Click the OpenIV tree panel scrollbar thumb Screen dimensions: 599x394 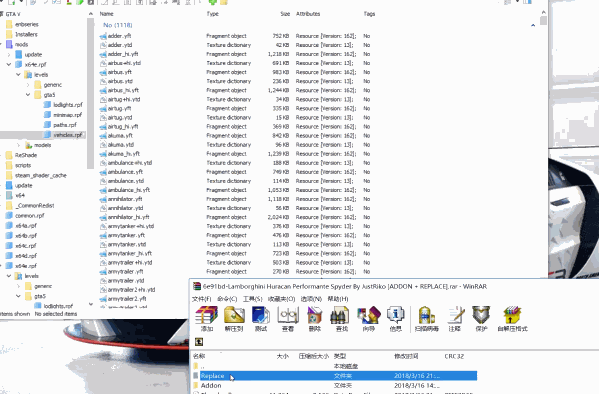pos(91,94)
